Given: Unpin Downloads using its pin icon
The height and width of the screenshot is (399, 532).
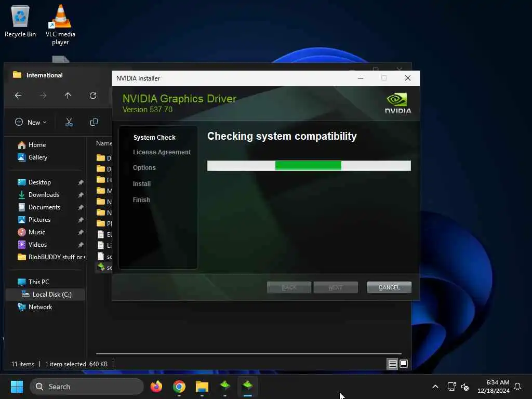Looking at the screenshot, I should 81,195.
